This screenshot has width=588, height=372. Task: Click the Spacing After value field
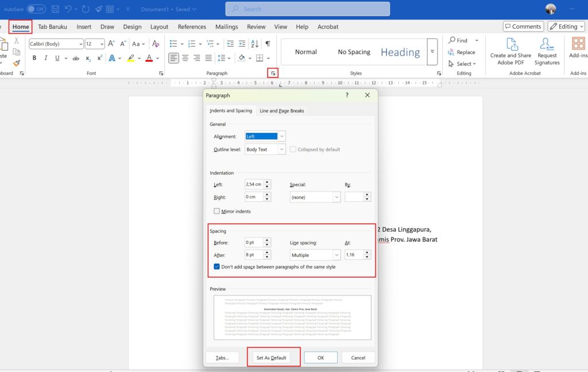coord(254,255)
